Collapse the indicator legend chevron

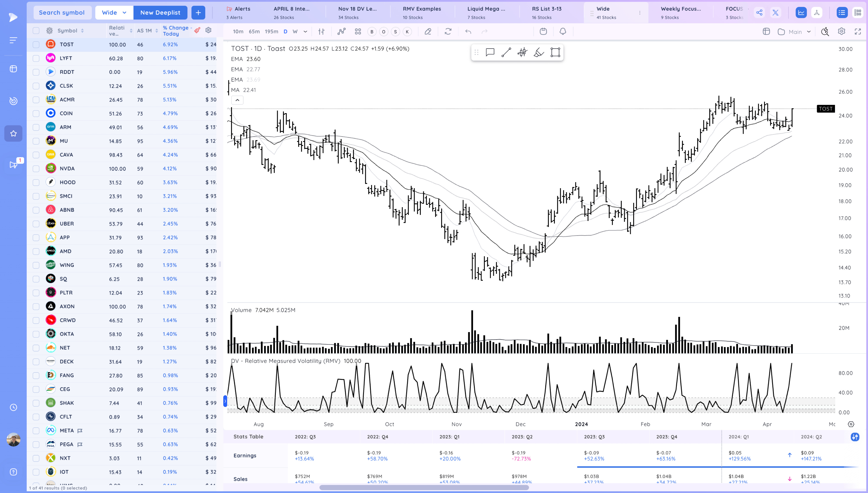point(237,100)
